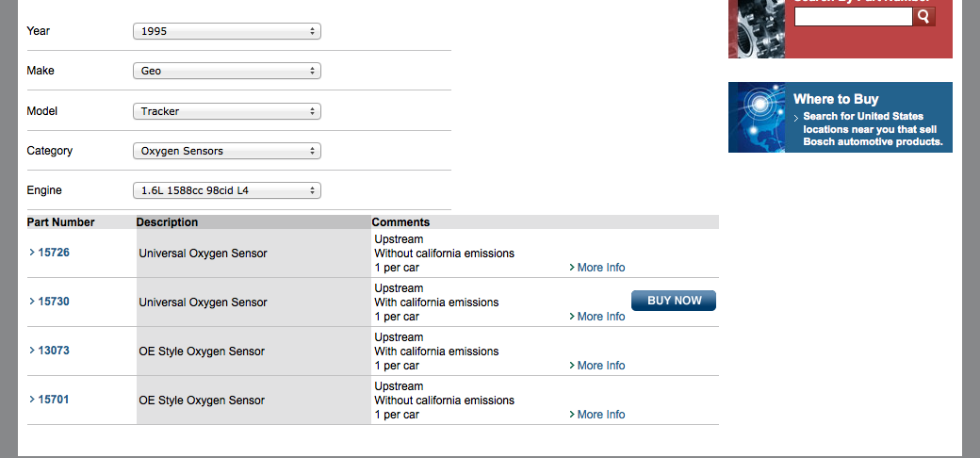Click the part number search magnifier icon
980x458 pixels.
point(924,16)
